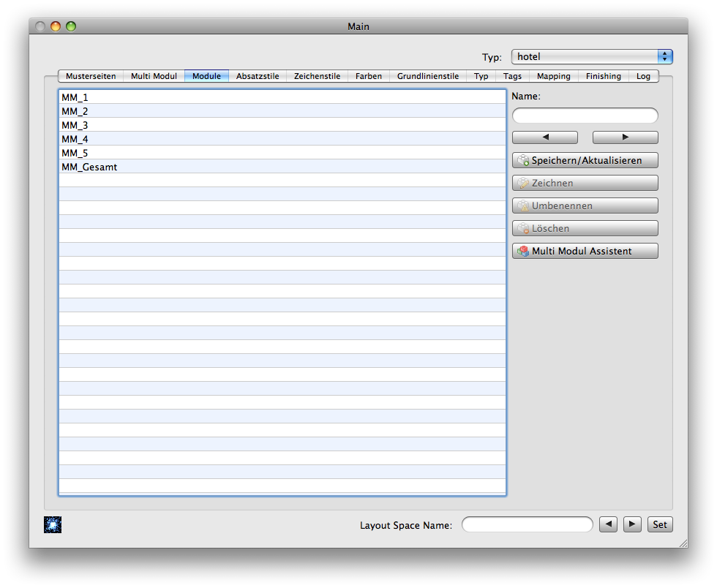Click the blue starburst icon bottom left
Image resolution: width=717 pixels, height=588 pixels.
click(53, 525)
